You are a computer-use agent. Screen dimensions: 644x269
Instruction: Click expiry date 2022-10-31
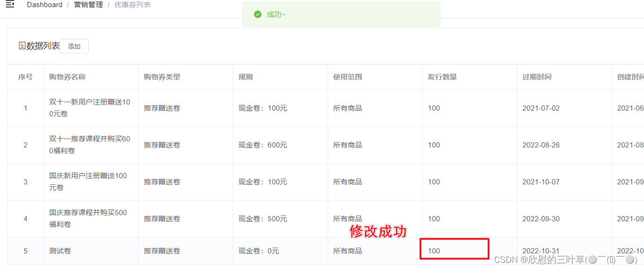point(541,251)
